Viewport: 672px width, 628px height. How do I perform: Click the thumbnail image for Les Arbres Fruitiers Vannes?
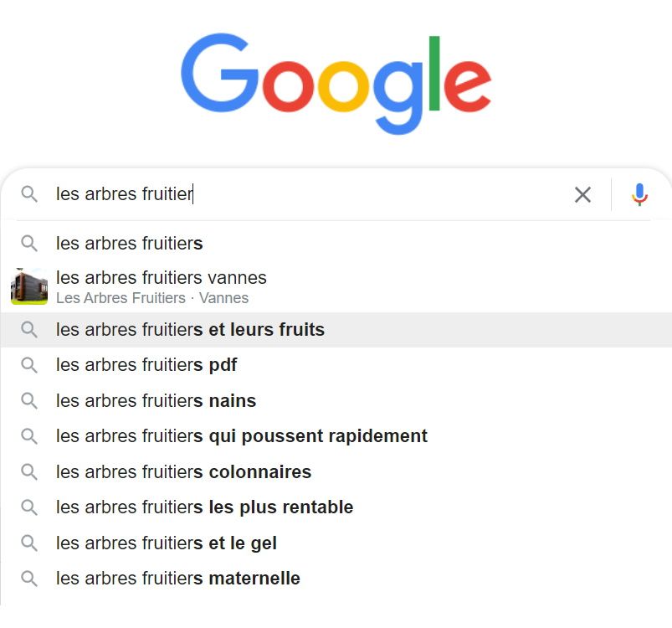click(28, 286)
